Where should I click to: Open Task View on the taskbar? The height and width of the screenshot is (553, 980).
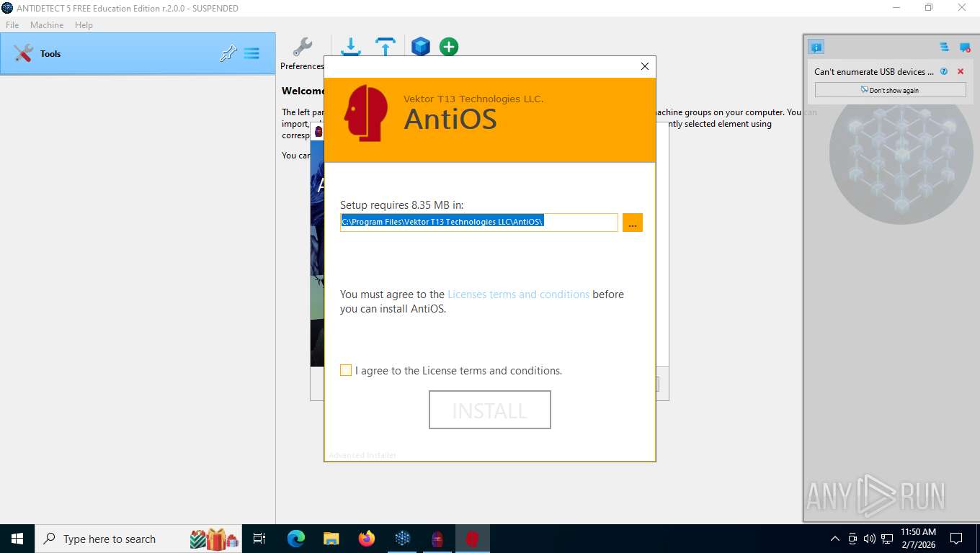260,539
